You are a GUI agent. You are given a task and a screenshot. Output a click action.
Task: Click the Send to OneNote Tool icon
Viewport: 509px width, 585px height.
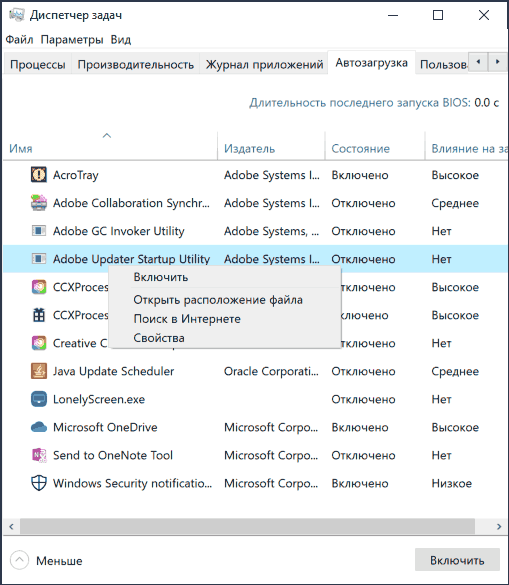click(x=39, y=455)
